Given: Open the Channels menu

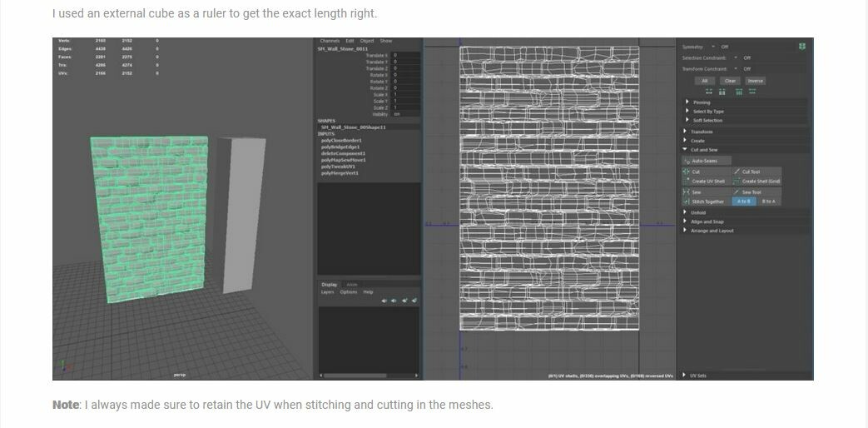Looking at the screenshot, I should (330, 41).
